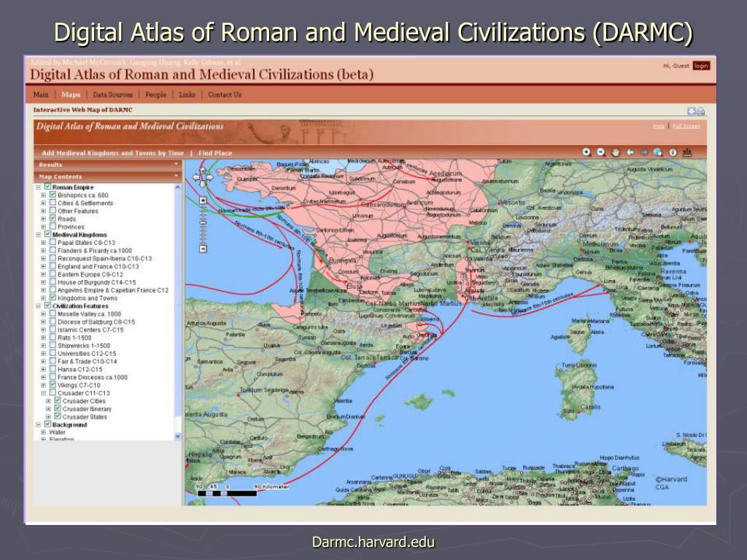Pan the map right with navigation arrow
The height and width of the screenshot is (560, 747).
pos(209,178)
